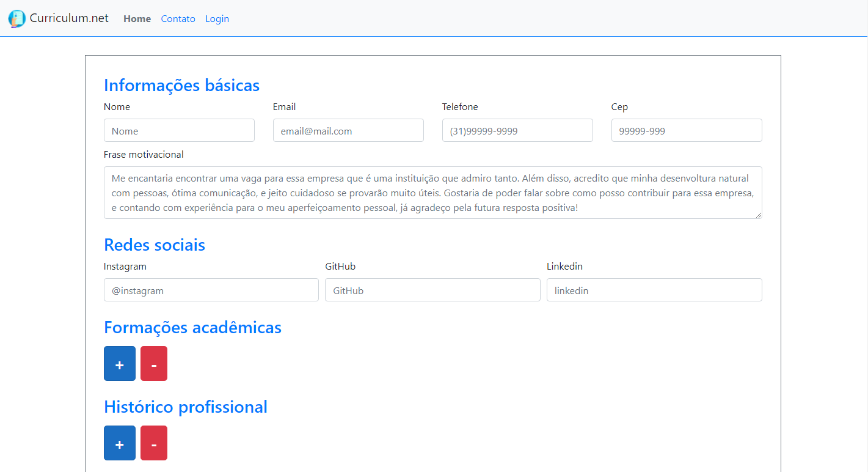Select the Cep input field
The width and height of the screenshot is (868, 472).
686,130
